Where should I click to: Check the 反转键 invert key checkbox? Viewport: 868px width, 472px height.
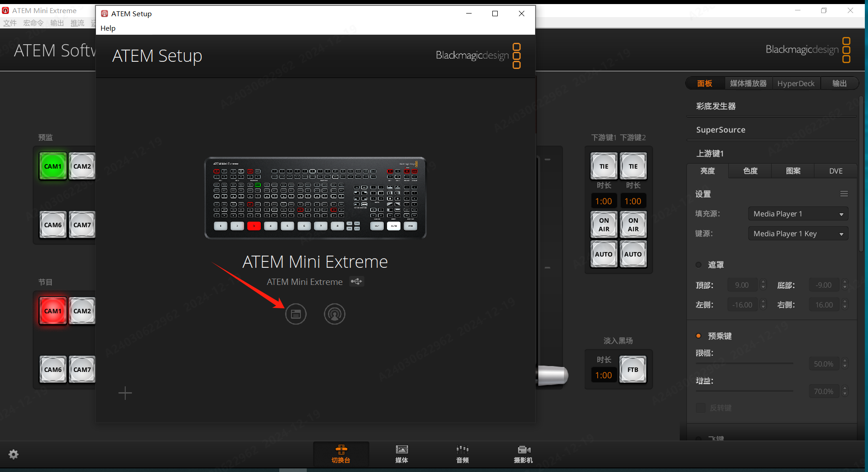(700, 408)
